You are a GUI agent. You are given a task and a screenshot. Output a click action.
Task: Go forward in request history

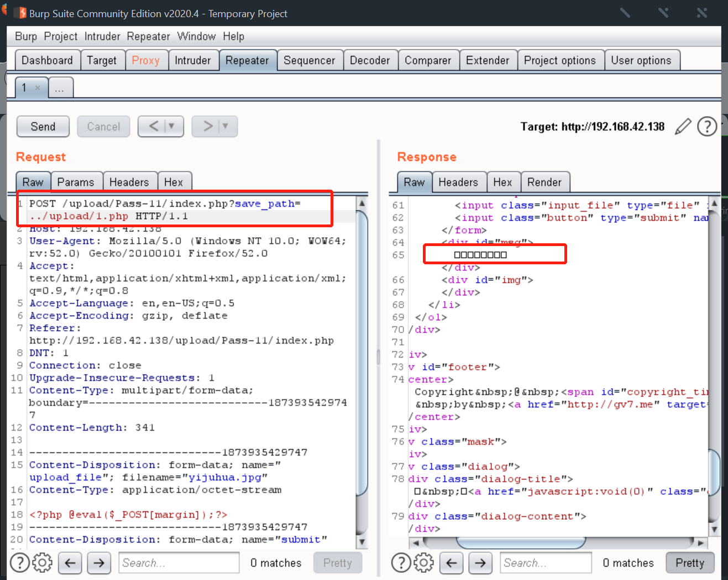(208, 126)
